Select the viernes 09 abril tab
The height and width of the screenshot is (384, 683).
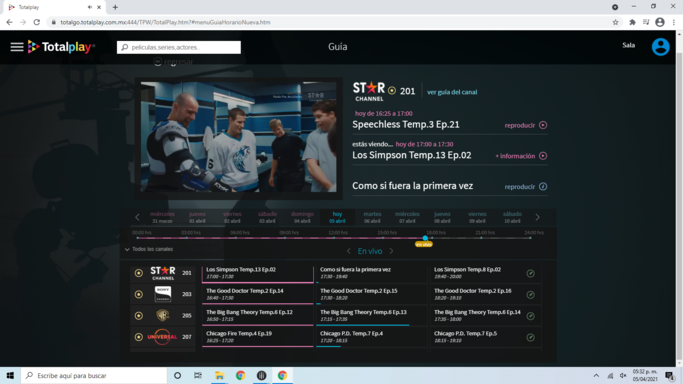tap(477, 217)
